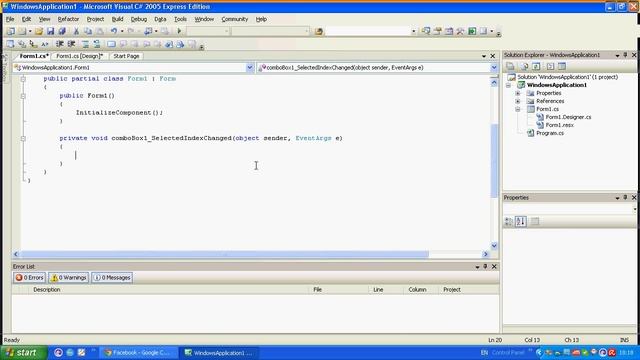Toggle Alphabetical sort in Properties panel
Screen dimensions: 640x360
[x=520, y=222]
